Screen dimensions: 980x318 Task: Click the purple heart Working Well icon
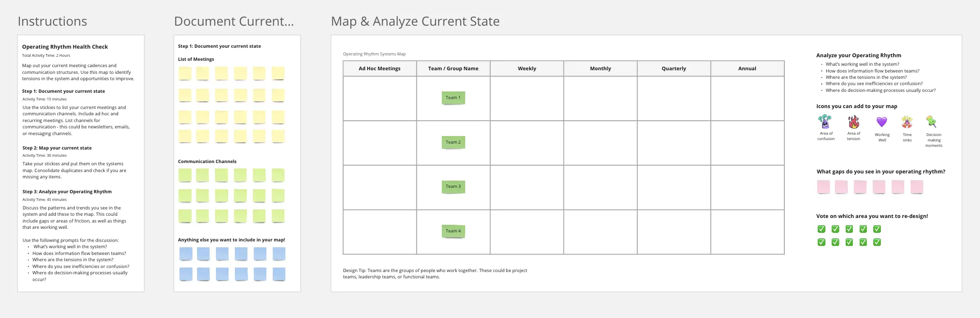(882, 122)
